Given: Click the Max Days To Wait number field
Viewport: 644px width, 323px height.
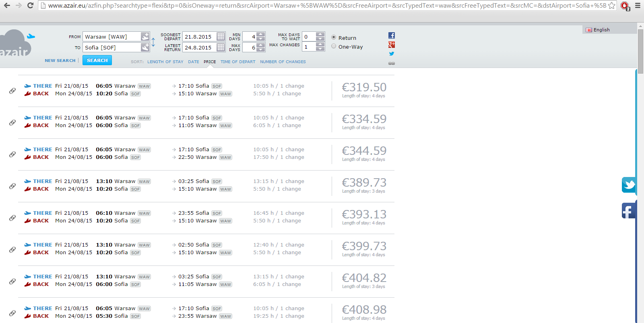Looking at the screenshot, I should [309, 37].
